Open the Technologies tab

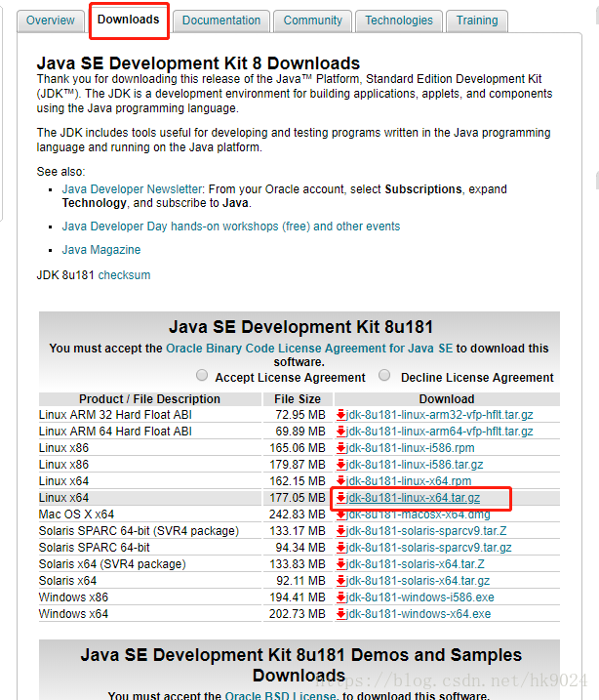[399, 21]
